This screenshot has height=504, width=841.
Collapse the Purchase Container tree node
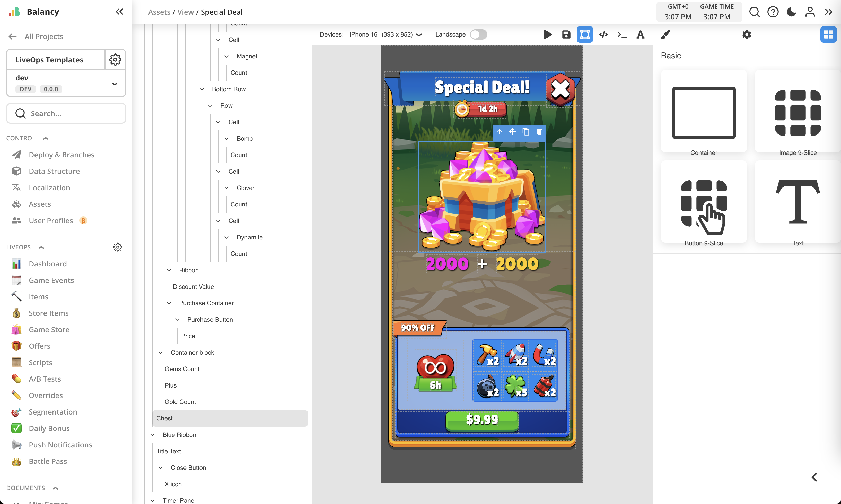click(x=169, y=303)
